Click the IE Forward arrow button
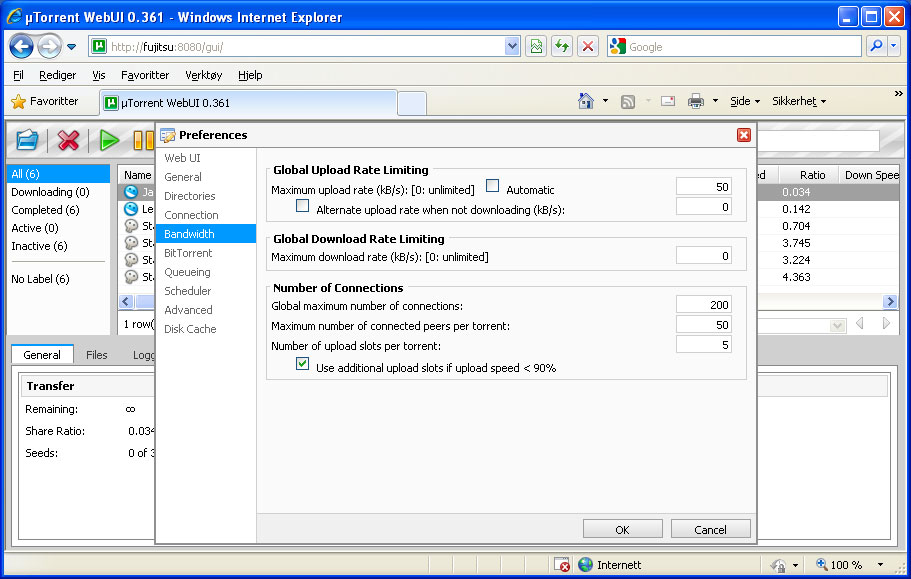Image resolution: width=911 pixels, height=579 pixels. click(x=49, y=46)
